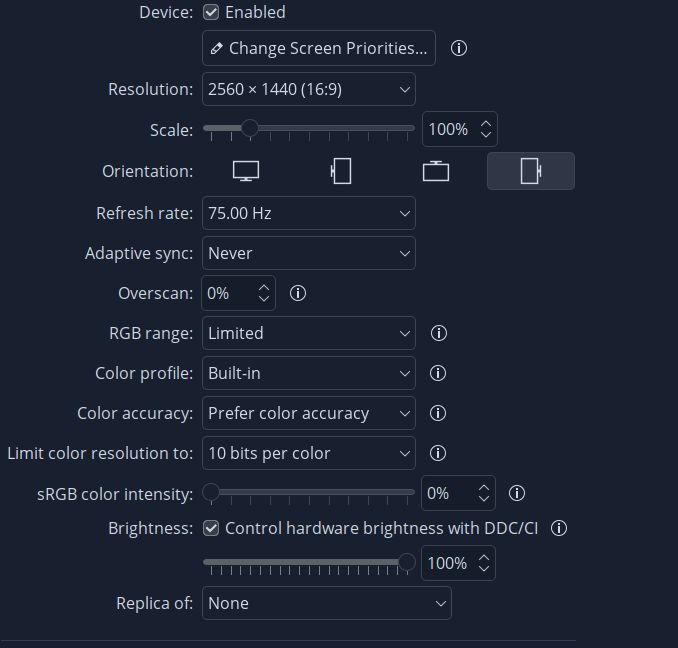The width and height of the screenshot is (678, 648).
Task: Click the Color accuracy info icon
Action: pos(437,413)
